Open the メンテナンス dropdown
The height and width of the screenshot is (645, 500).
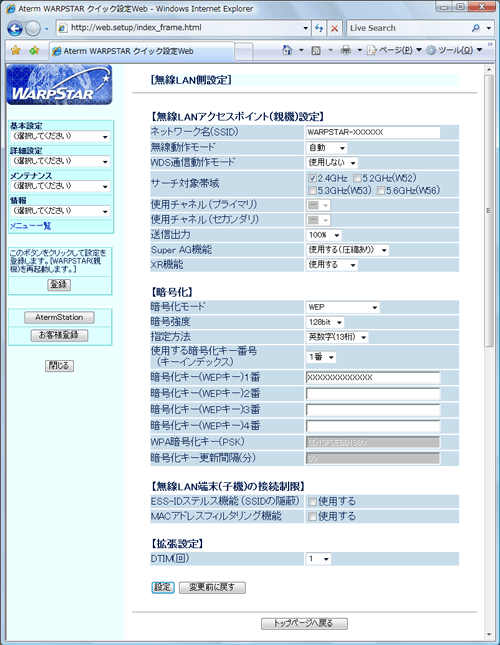[60, 186]
